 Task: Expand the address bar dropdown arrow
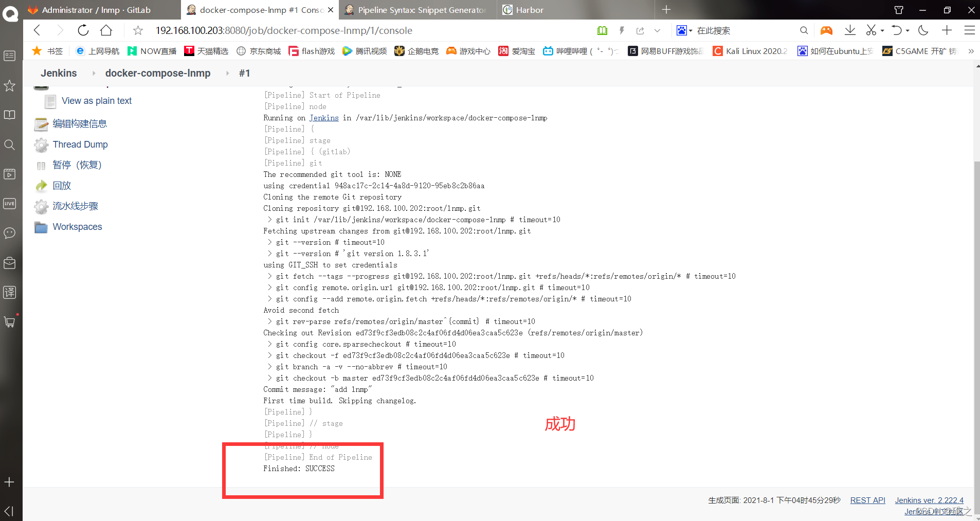[657, 30]
